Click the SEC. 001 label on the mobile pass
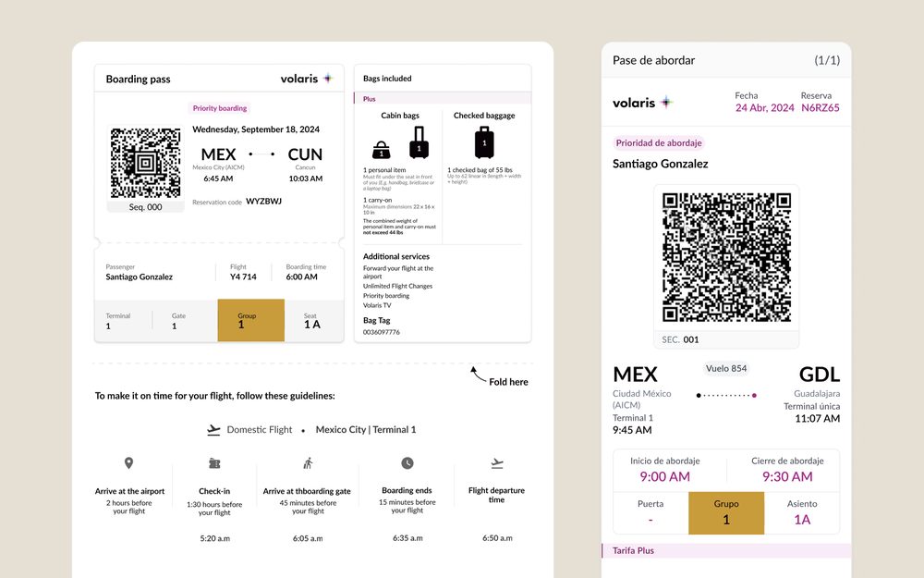924x578 pixels. (680, 339)
